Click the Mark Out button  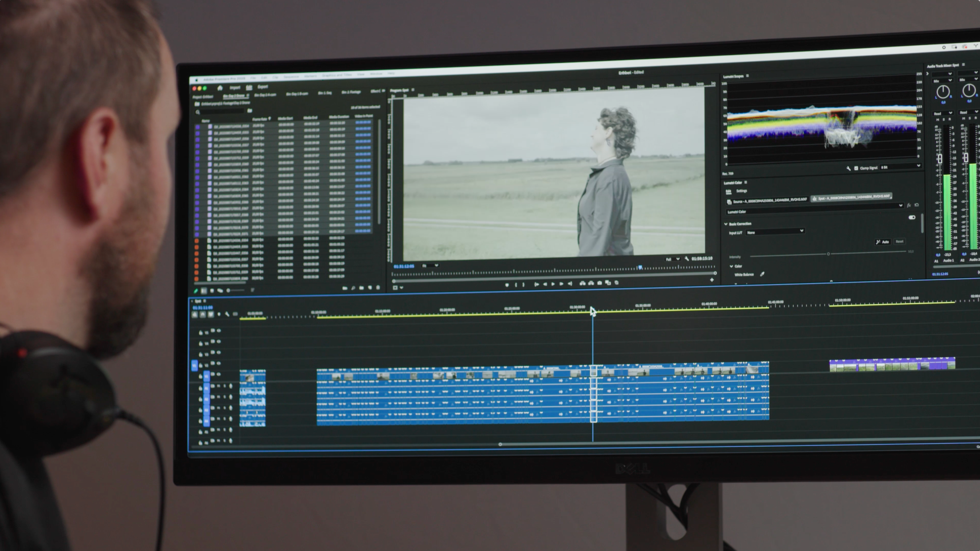(x=523, y=285)
